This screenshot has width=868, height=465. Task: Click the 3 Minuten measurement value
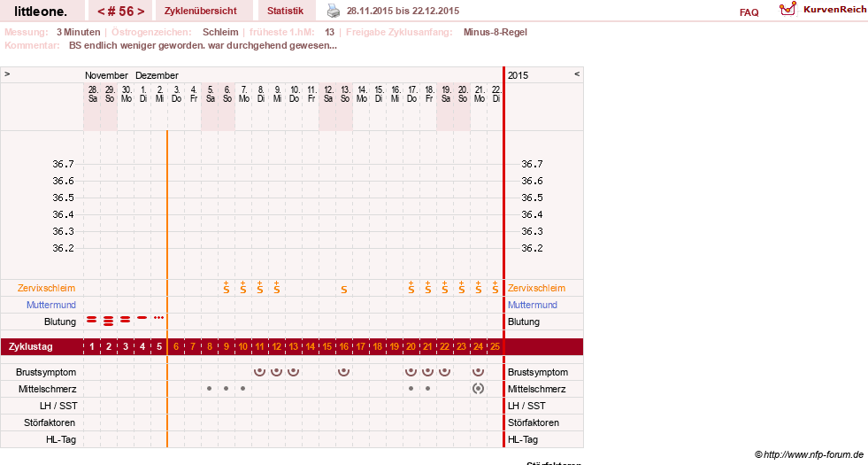(78, 32)
